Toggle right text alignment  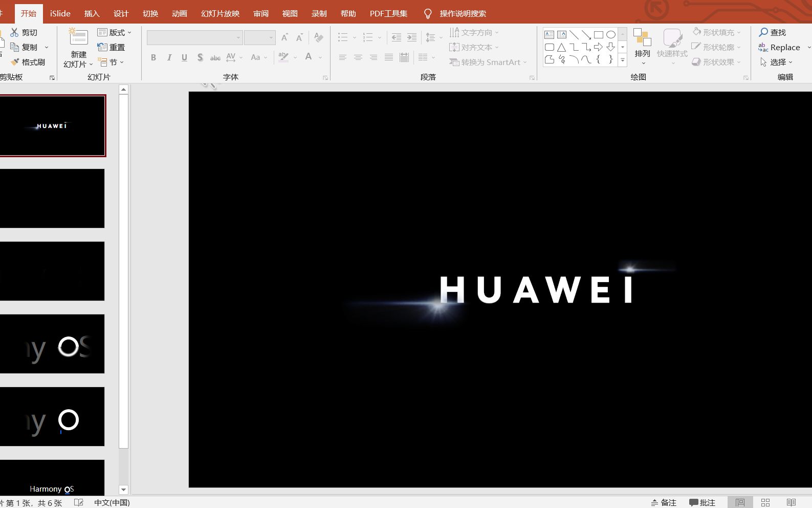click(374, 57)
